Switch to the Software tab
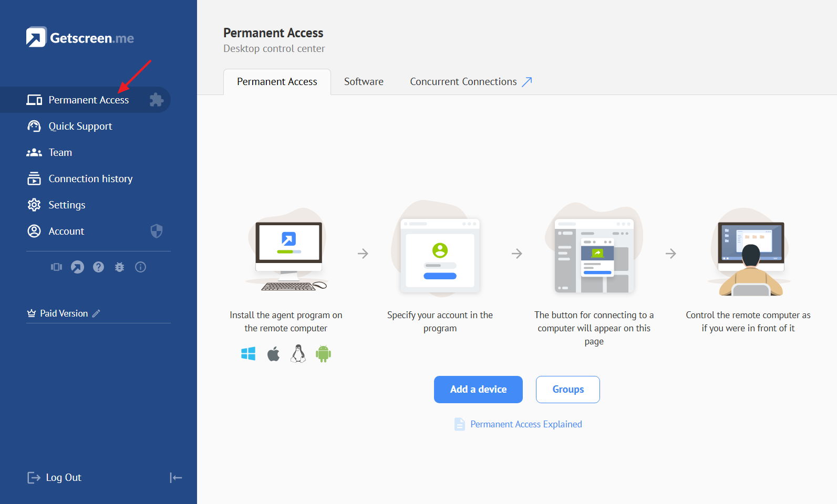Screen dimensions: 837x504 (x=364, y=82)
